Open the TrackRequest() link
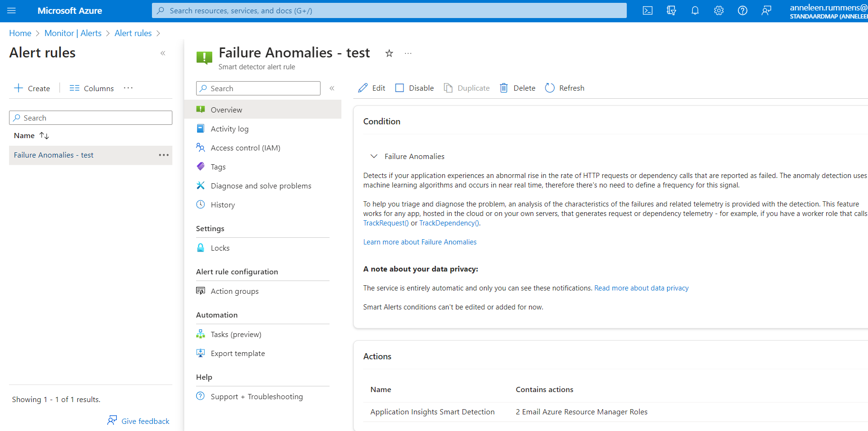Viewport: 868px width, 431px height. (x=386, y=223)
